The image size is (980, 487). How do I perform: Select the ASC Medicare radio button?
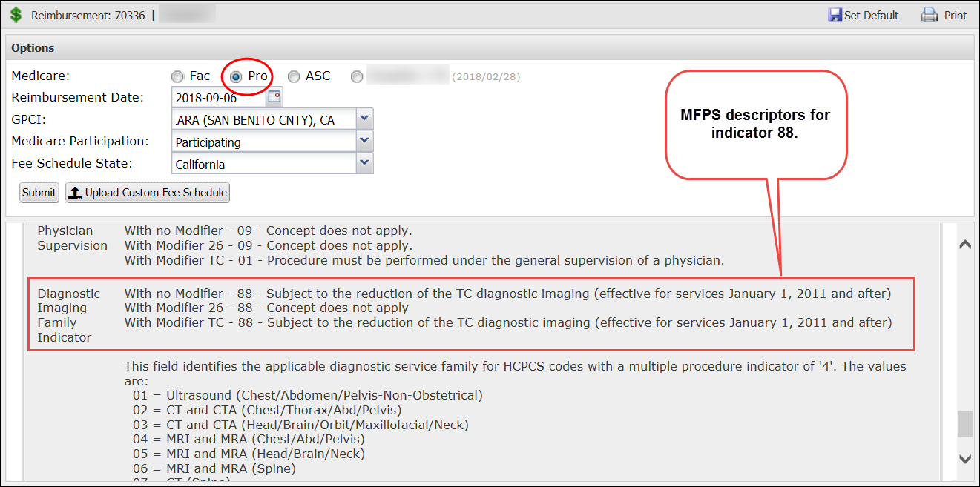tap(294, 76)
